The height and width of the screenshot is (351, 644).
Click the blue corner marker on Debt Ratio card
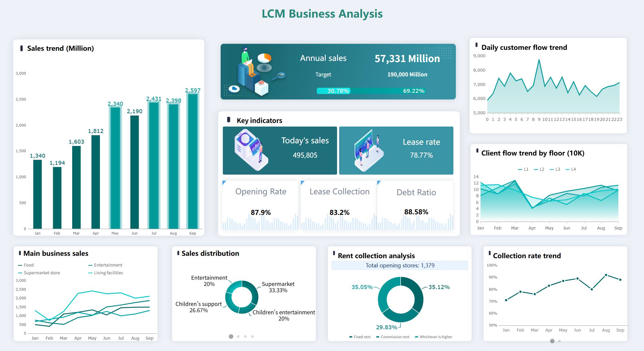pos(379,182)
